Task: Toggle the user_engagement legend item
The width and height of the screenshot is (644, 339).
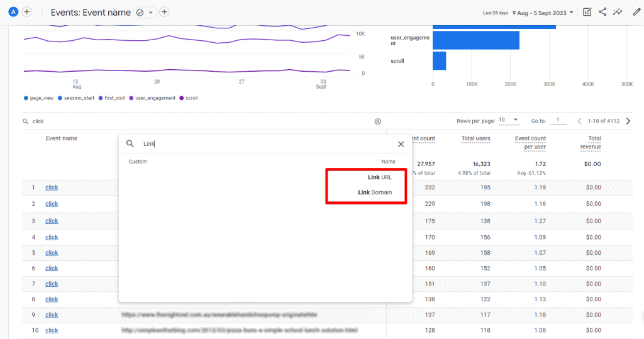Action: [152, 98]
